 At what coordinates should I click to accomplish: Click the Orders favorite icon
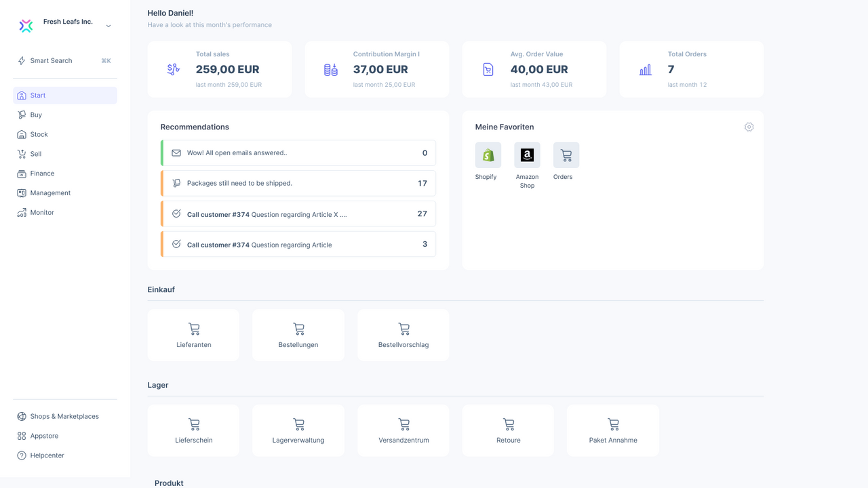point(565,155)
